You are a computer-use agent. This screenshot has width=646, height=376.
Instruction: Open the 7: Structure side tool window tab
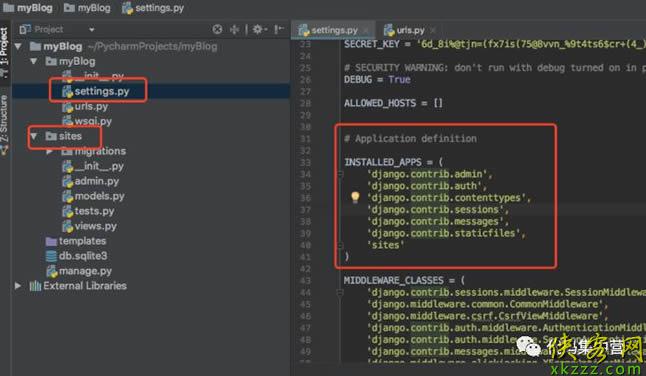pyautogui.click(x=4, y=124)
